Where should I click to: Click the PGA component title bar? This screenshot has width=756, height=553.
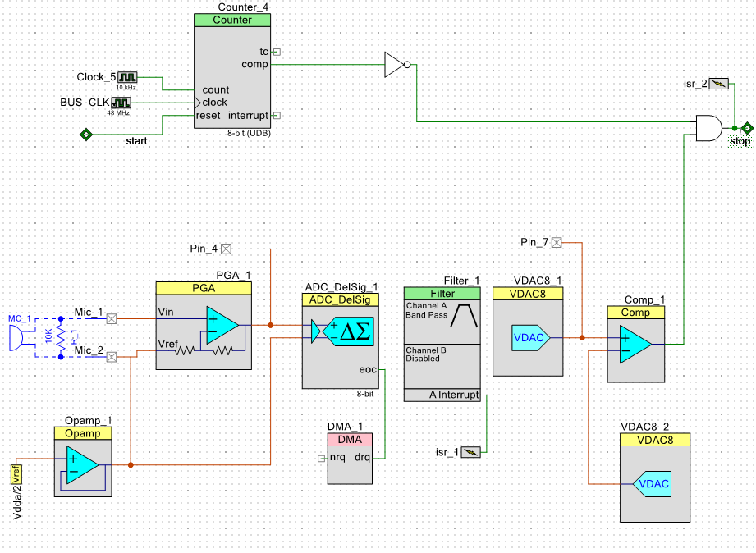point(204,288)
